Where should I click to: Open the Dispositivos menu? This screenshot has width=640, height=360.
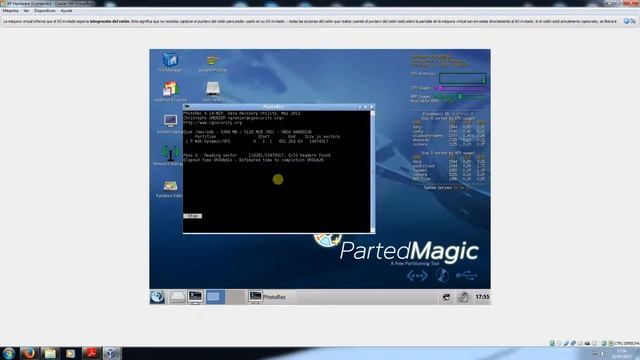(x=44, y=11)
